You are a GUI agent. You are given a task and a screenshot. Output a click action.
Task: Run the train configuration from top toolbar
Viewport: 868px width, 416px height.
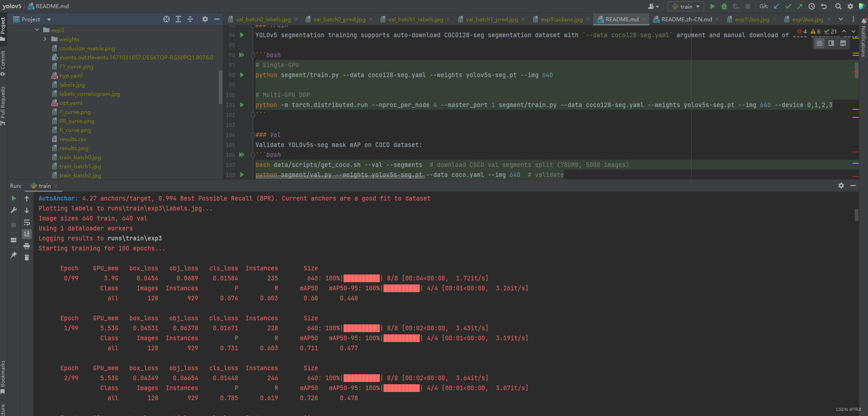pos(712,6)
